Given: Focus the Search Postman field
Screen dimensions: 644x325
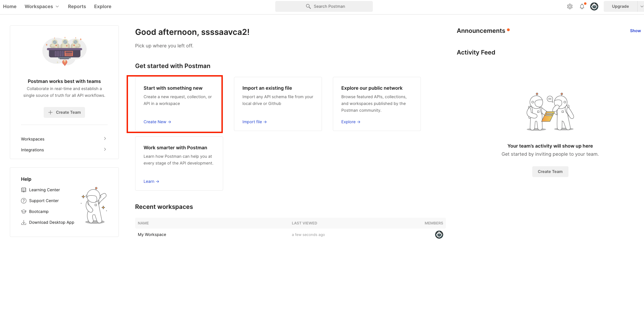Looking at the screenshot, I should [x=324, y=6].
